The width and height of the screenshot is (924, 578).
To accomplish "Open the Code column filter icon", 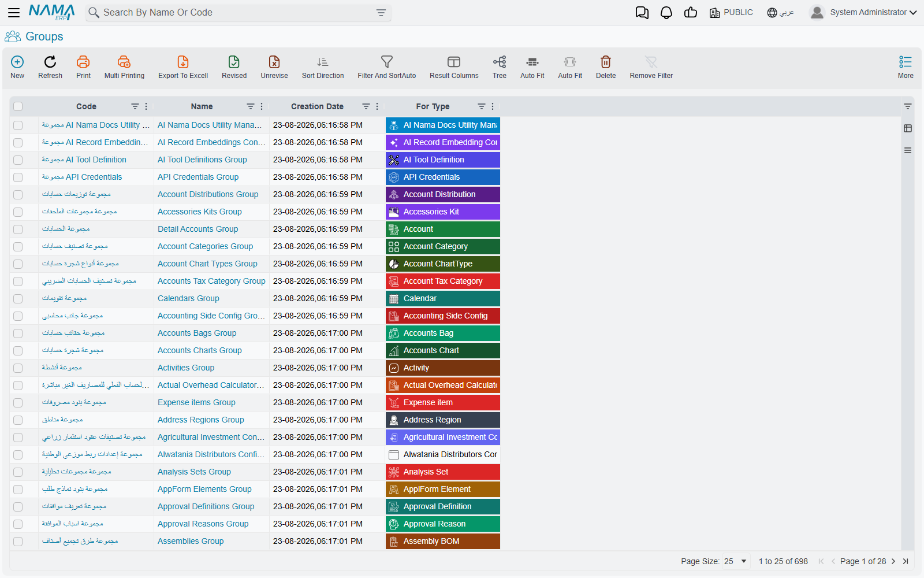I will point(135,106).
